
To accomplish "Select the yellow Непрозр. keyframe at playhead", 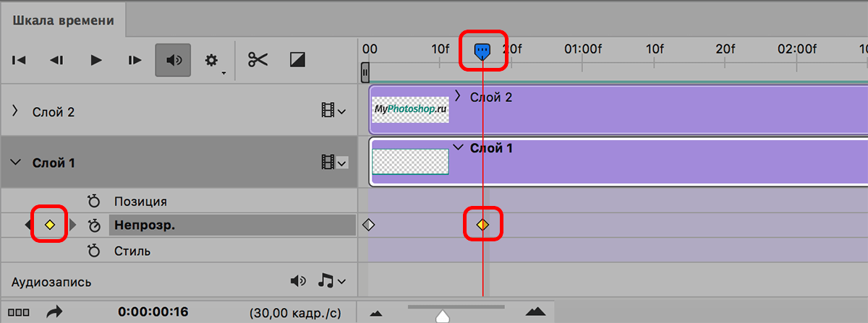I will tap(482, 225).
